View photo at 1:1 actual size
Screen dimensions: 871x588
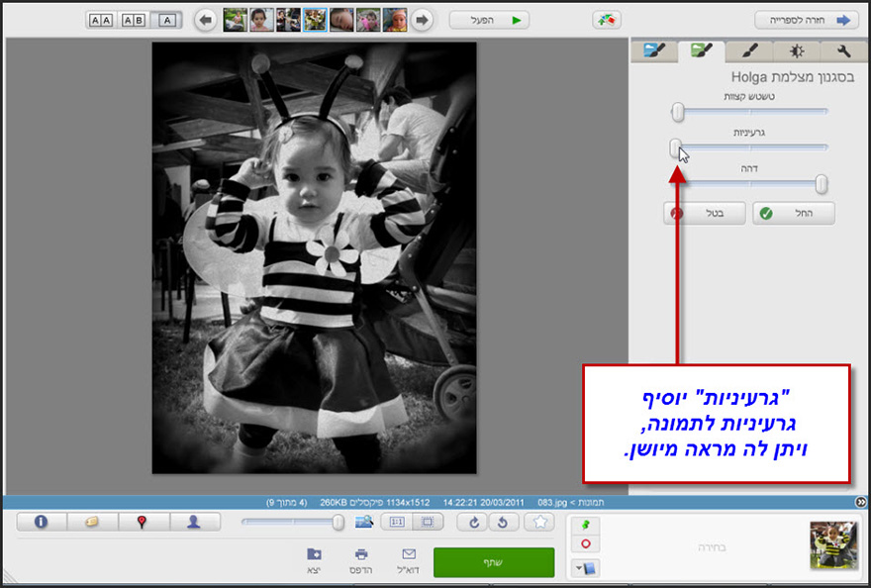tap(398, 522)
